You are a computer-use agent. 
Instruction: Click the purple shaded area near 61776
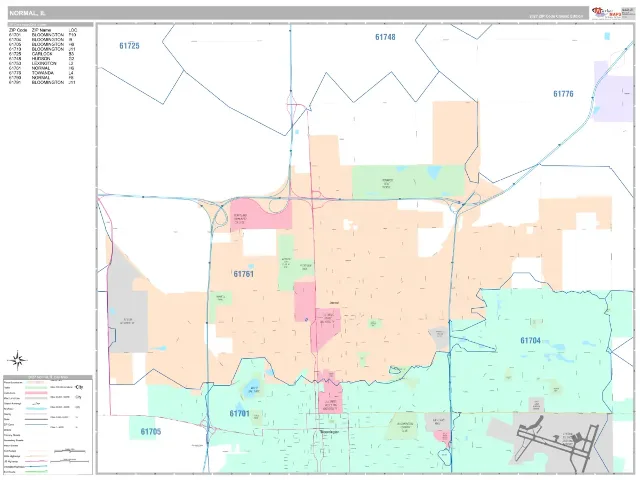click(613, 91)
